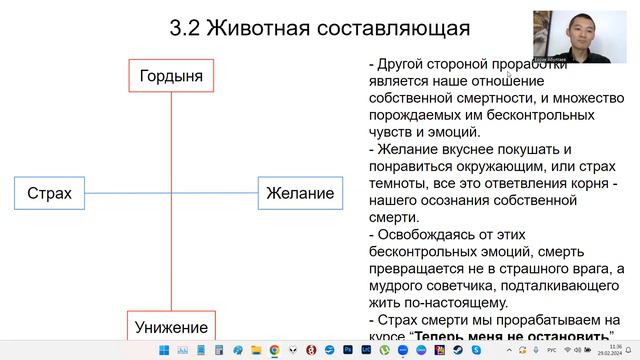Click the Желание box in the diagram
This screenshot has height=360, width=640.
[x=300, y=193]
